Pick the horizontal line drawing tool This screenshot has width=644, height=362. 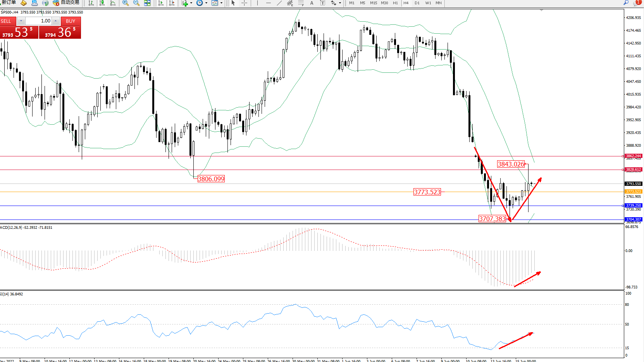click(x=268, y=3)
